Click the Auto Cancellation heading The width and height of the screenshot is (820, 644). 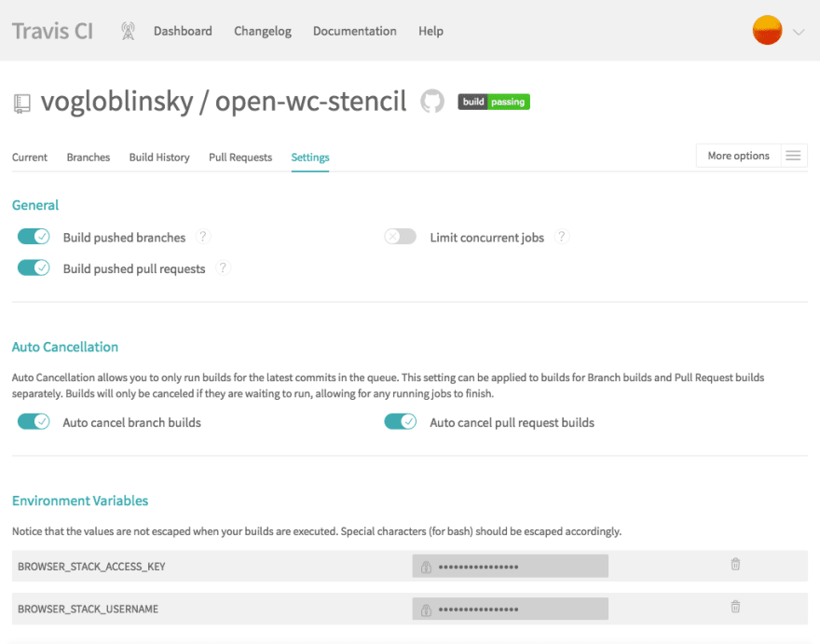65,347
